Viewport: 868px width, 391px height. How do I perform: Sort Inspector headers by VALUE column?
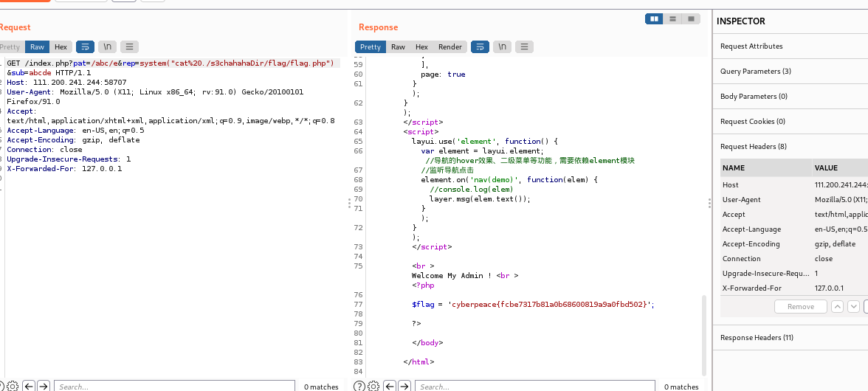[840, 167]
